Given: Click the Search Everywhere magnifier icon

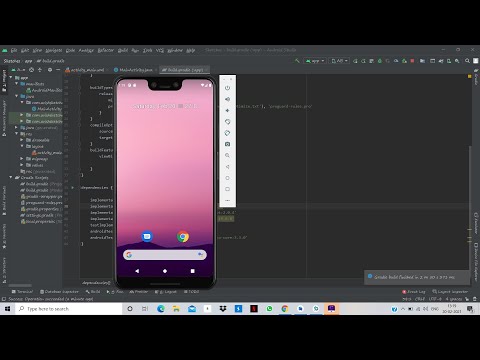Looking at the screenshot, I should [x=467, y=61].
